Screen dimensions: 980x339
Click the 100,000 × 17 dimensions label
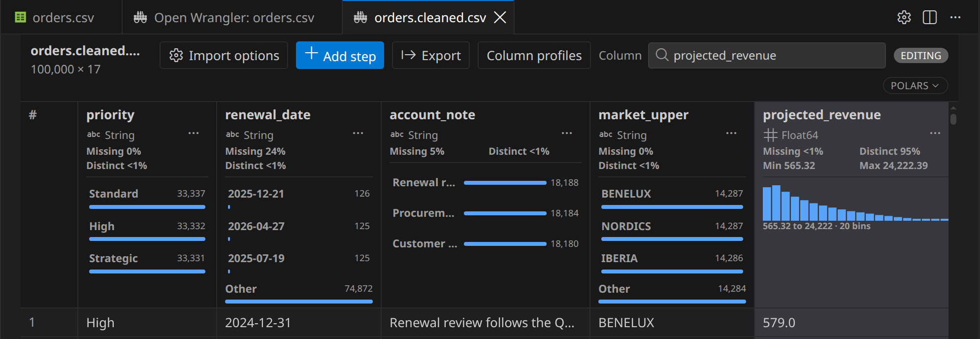[x=65, y=69]
